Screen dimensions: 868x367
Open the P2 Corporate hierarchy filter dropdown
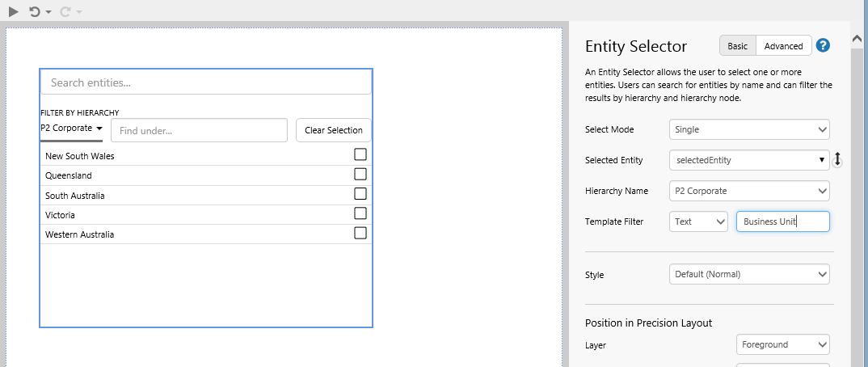tap(71, 129)
